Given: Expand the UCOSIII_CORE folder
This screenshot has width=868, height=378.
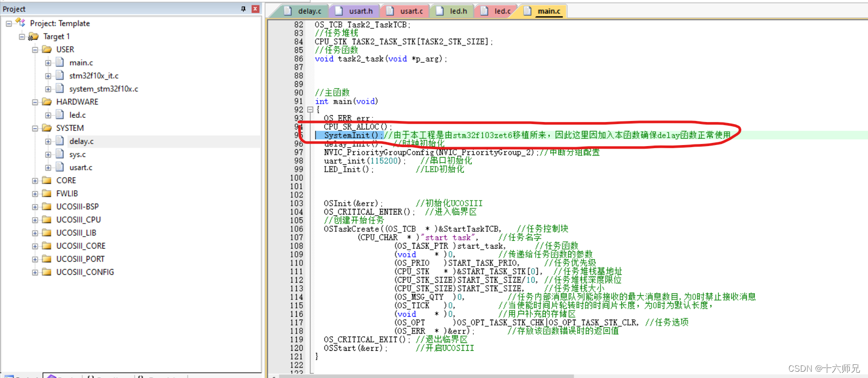Looking at the screenshot, I should click(x=35, y=246).
